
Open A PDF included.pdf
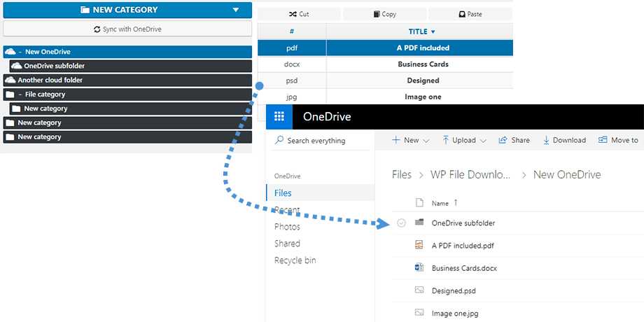pyautogui.click(x=463, y=246)
